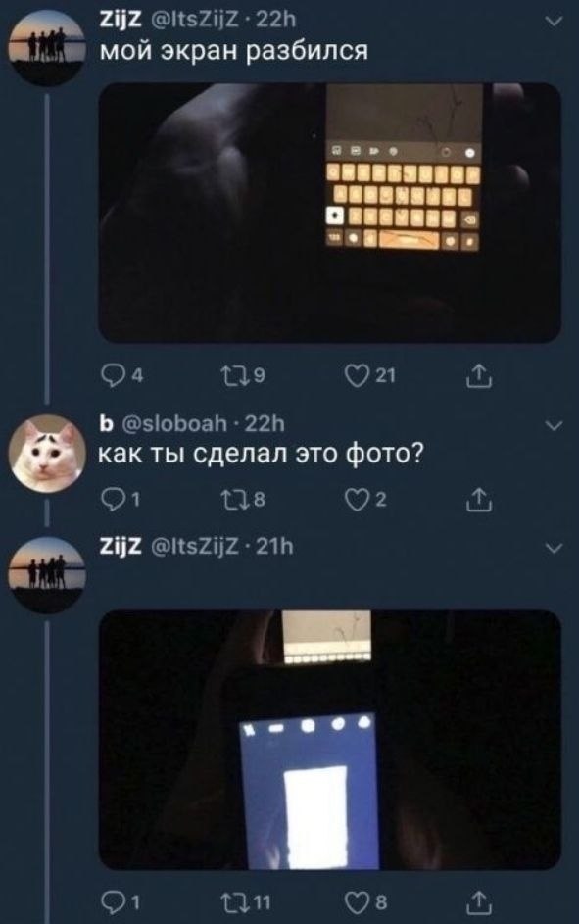The image size is (579, 924).
Task: Retweet the last tweet with 11 retweets
Action: tap(245, 901)
